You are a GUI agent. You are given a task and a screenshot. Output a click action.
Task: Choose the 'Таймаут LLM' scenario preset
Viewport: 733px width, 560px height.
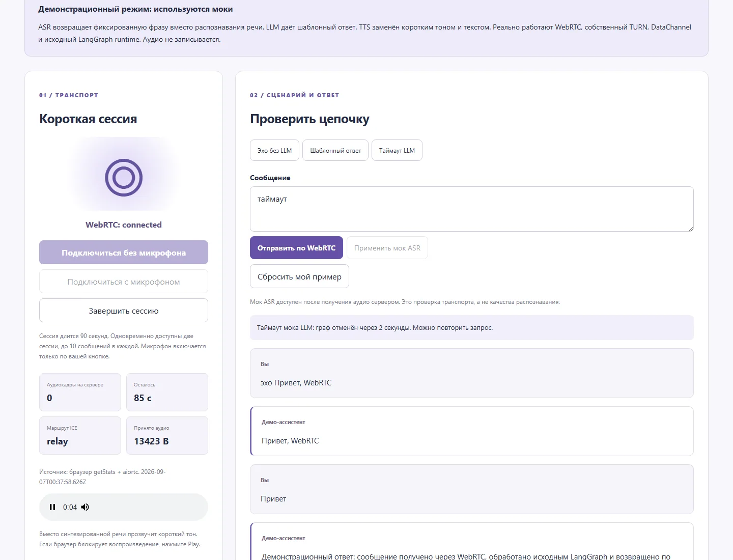[397, 150]
